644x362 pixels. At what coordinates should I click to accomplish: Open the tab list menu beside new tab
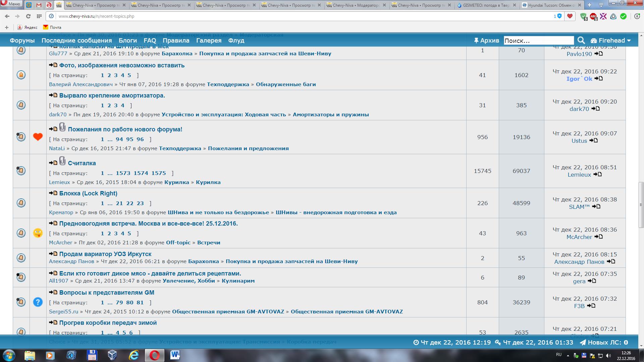click(x=601, y=5)
